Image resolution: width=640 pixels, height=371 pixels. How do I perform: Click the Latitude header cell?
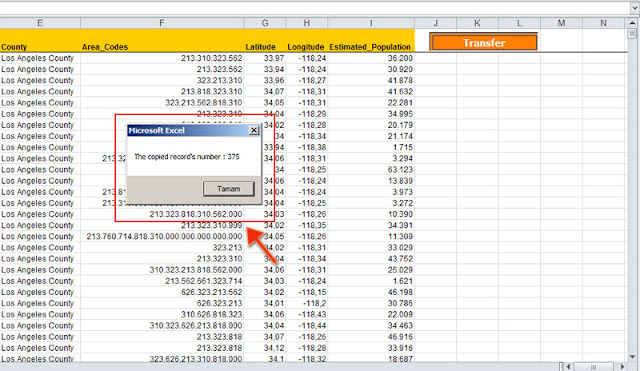coord(265,40)
